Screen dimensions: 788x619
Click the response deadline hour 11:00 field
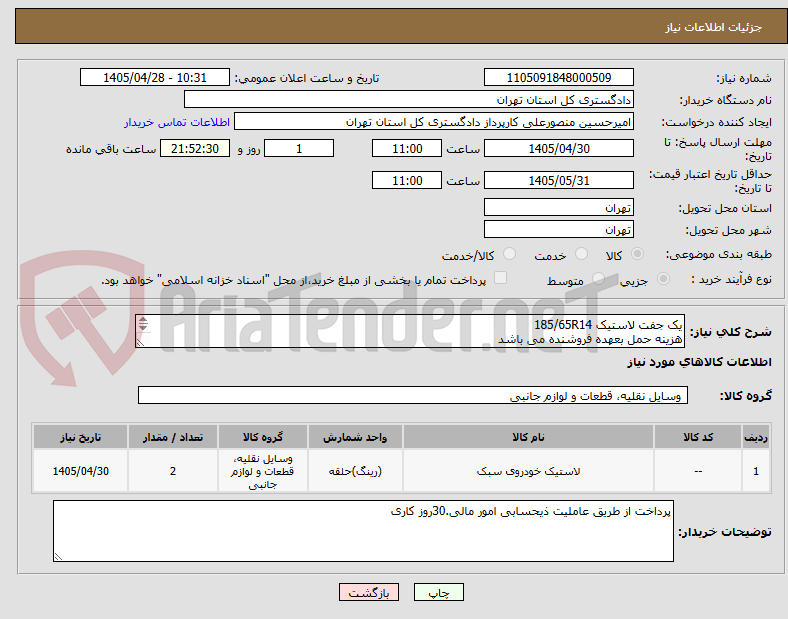[407, 148]
